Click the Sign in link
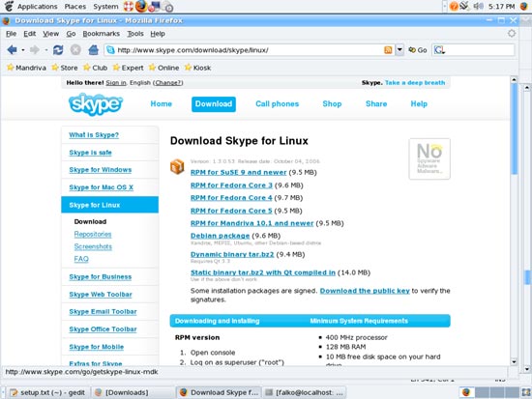 (x=116, y=83)
